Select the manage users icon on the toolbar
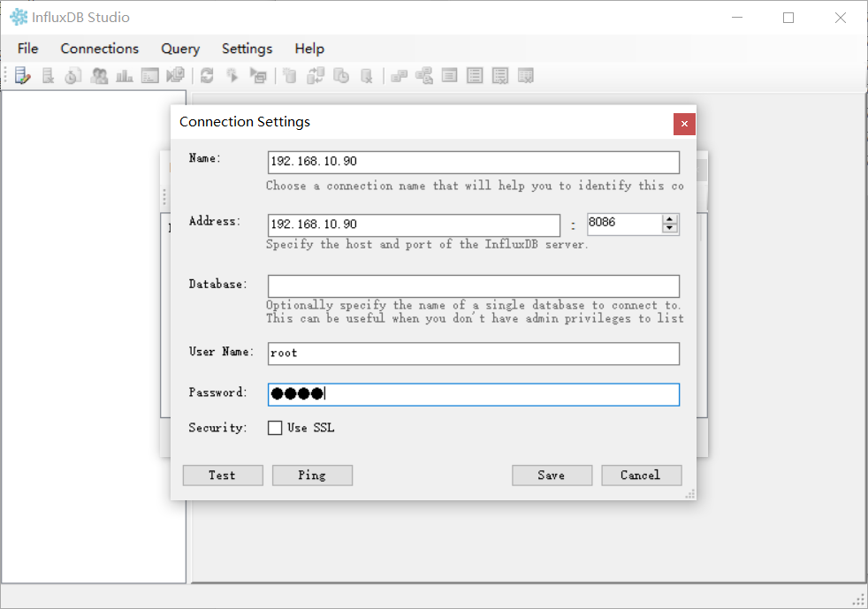The image size is (868, 609). 98,75
